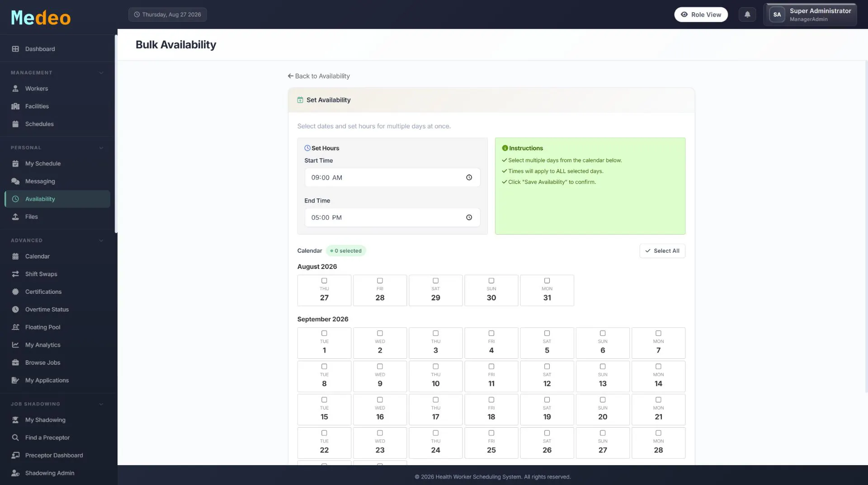Click the Schedules calendar icon

coord(15,124)
